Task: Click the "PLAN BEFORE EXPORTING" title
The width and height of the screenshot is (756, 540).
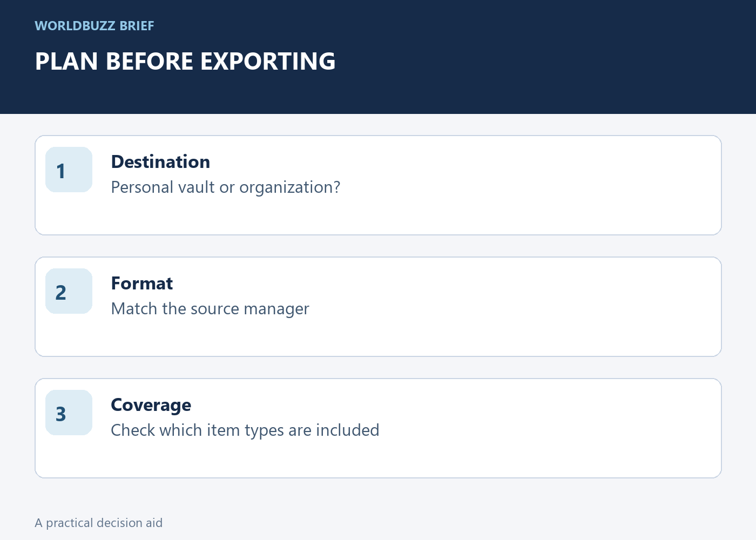Action: coord(185,61)
